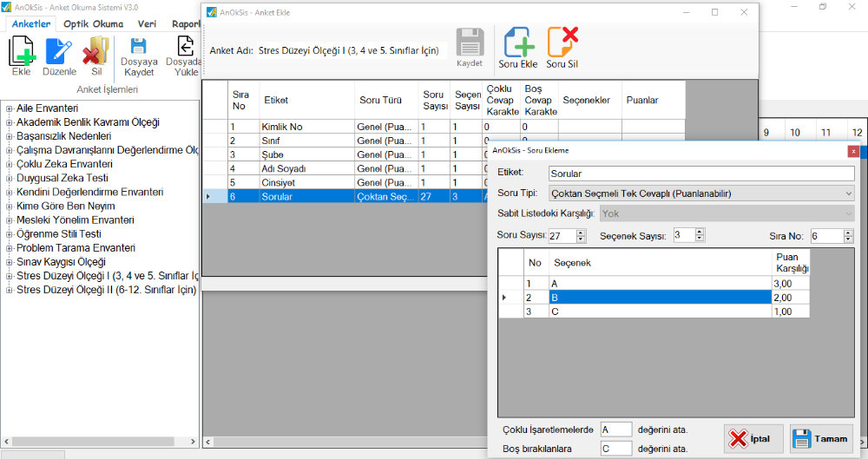Increase Soru Sayısı with the spinner
This screenshot has width=868, height=459.
[581, 233]
